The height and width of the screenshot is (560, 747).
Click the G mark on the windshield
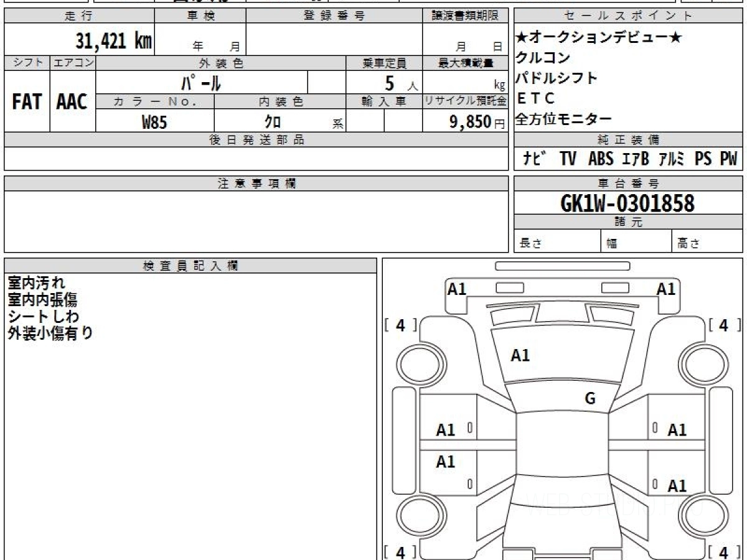(590, 399)
